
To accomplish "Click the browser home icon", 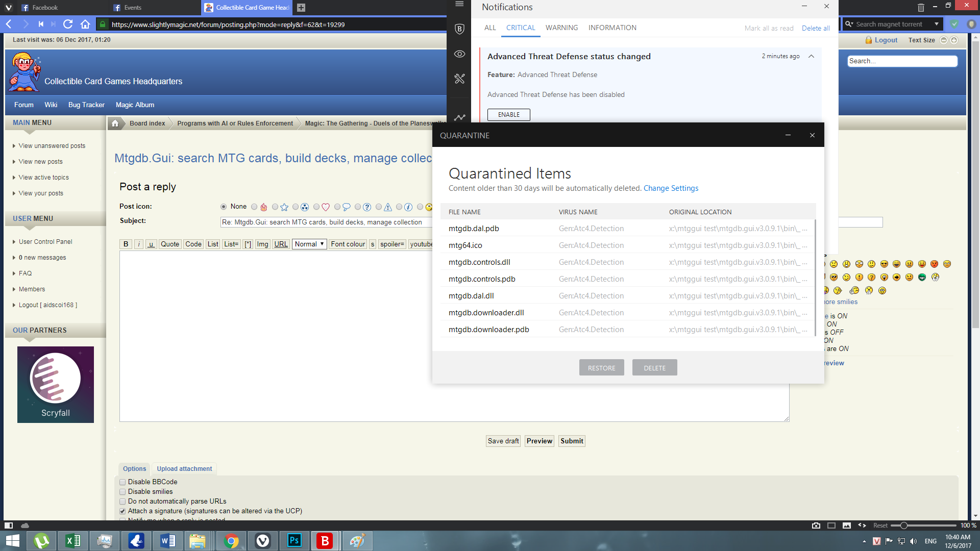I will coord(85,24).
